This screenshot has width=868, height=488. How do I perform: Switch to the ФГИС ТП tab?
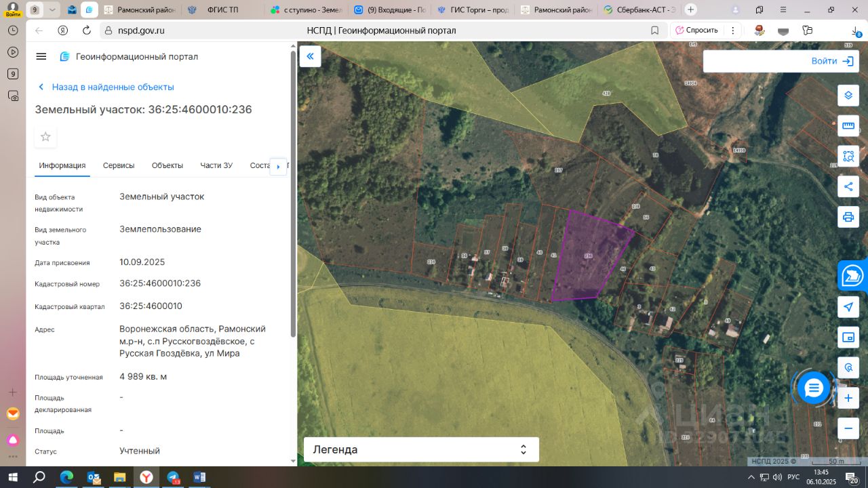pos(222,10)
